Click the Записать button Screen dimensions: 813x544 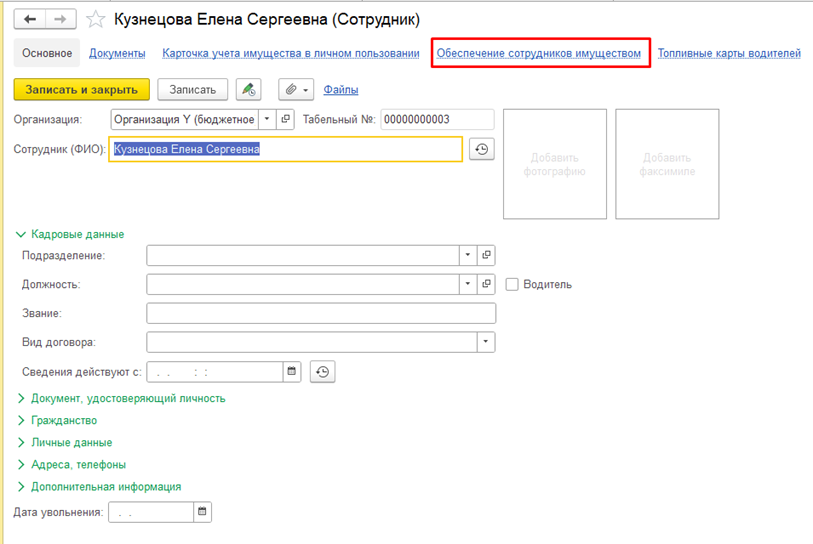(x=192, y=90)
